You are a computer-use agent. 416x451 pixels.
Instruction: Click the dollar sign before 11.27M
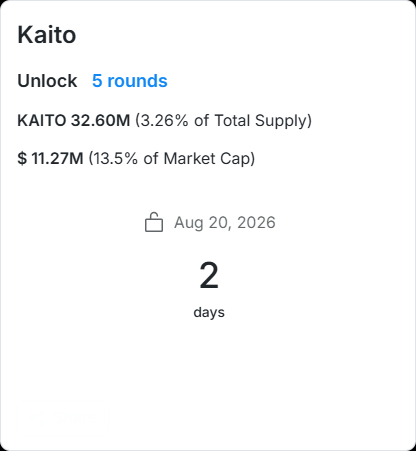22,158
